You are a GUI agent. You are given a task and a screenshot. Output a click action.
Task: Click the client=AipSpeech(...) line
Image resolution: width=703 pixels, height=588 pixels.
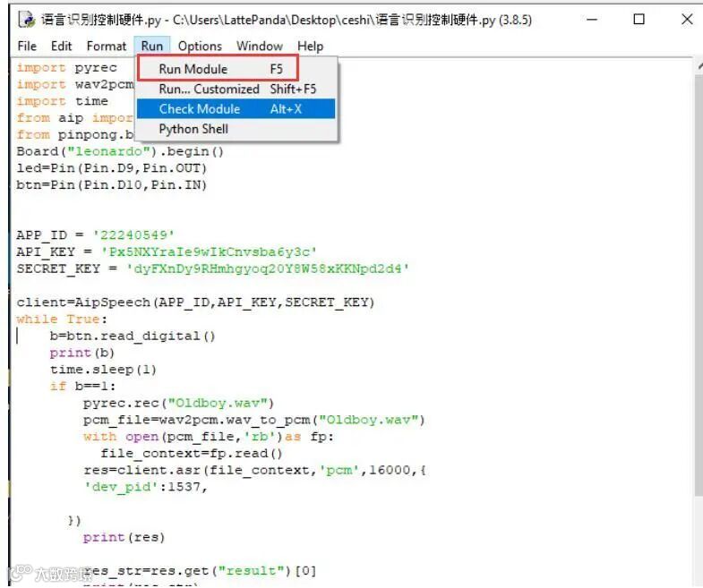pyautogui.click(x=195, y=303)
